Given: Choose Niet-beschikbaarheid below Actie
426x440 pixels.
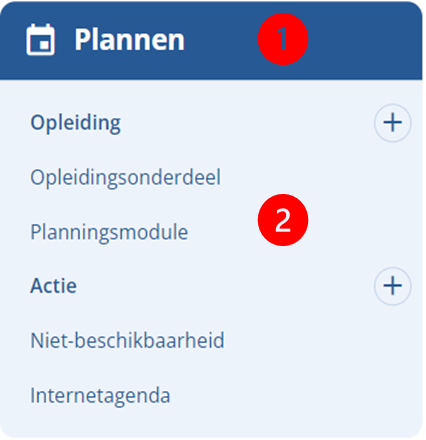Looking at the screenshot, I should (x=127, y=340).
